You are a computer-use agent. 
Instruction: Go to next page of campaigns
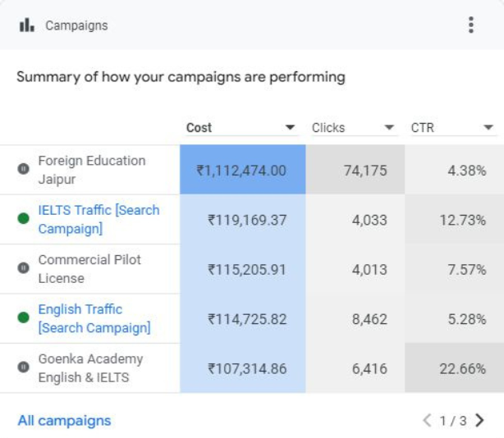pyautogui.click(x=480, y=421)
